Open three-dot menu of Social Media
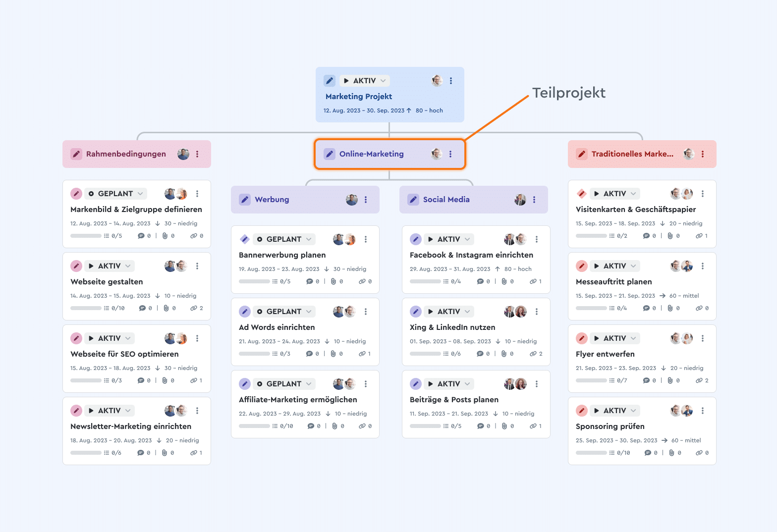The height and width of the screenshot is (532, 777). coord(534,200)
